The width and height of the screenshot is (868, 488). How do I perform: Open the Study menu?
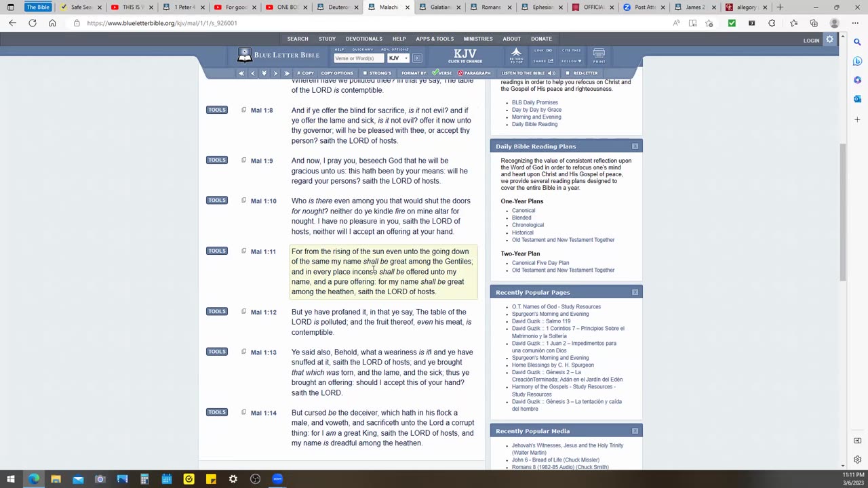327,39
